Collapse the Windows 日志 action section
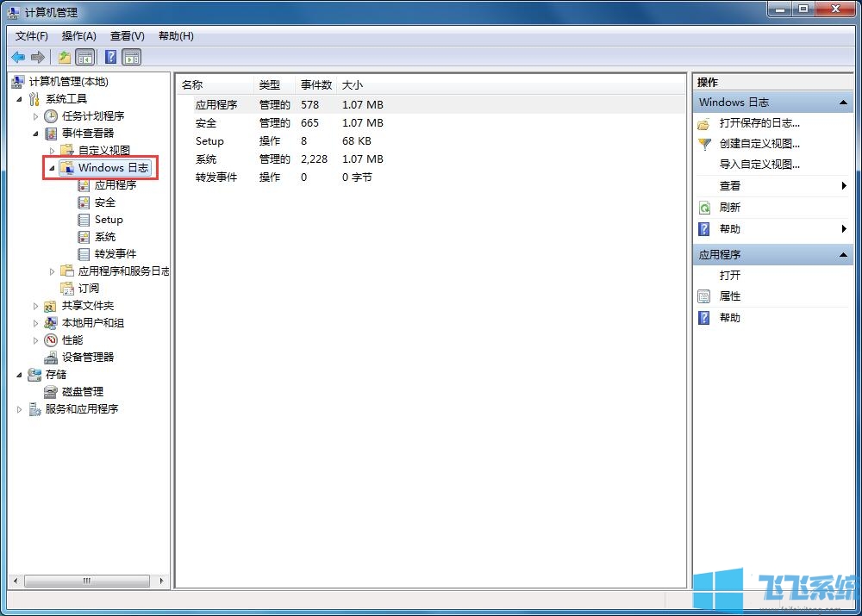 point(845,102)
